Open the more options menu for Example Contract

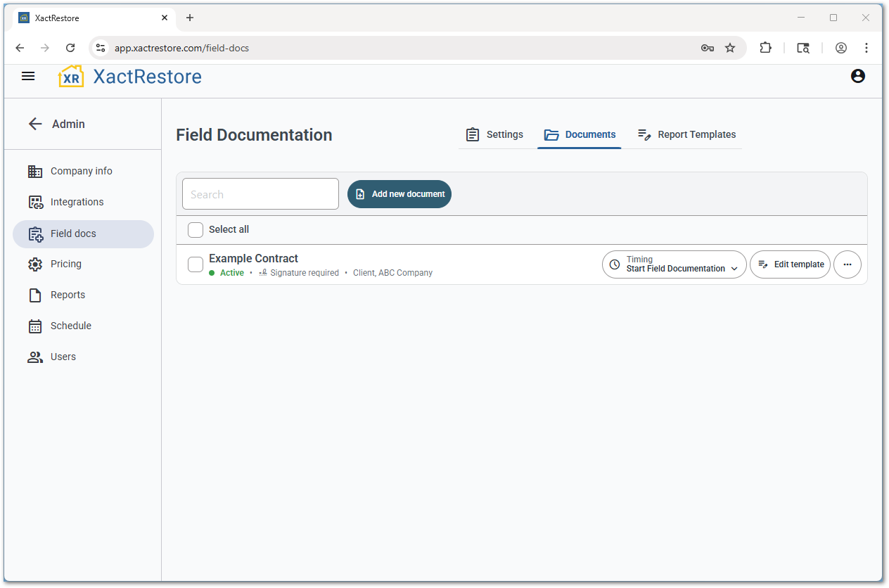848,264
